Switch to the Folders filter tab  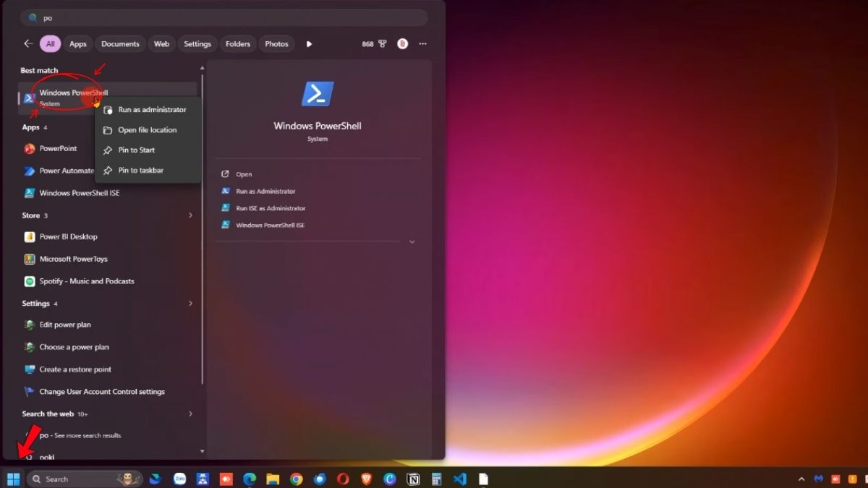tap(238, 43)
